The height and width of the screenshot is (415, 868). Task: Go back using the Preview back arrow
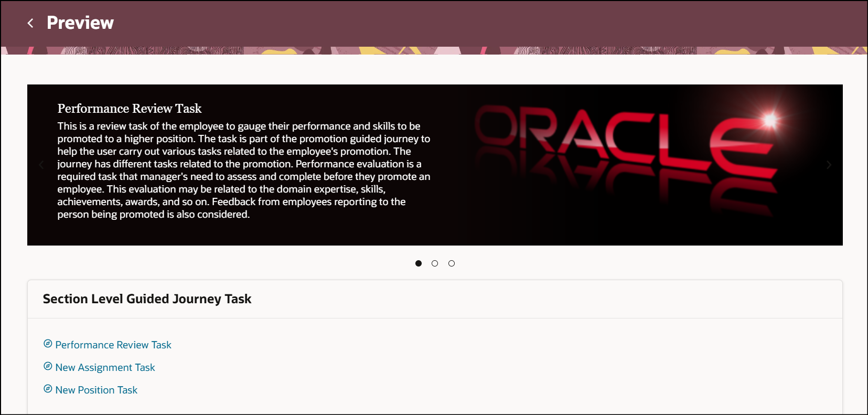[x=30, y=23]
